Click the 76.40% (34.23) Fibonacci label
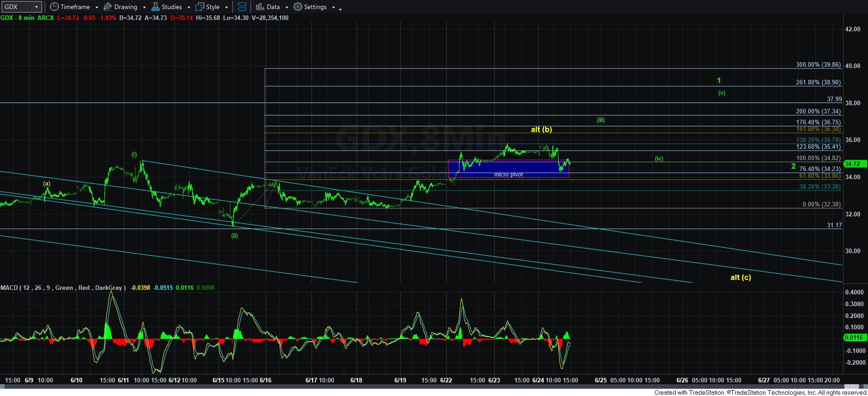Image resolution: width=868 pixels, height=396 pixels. (x=820, y=169)
